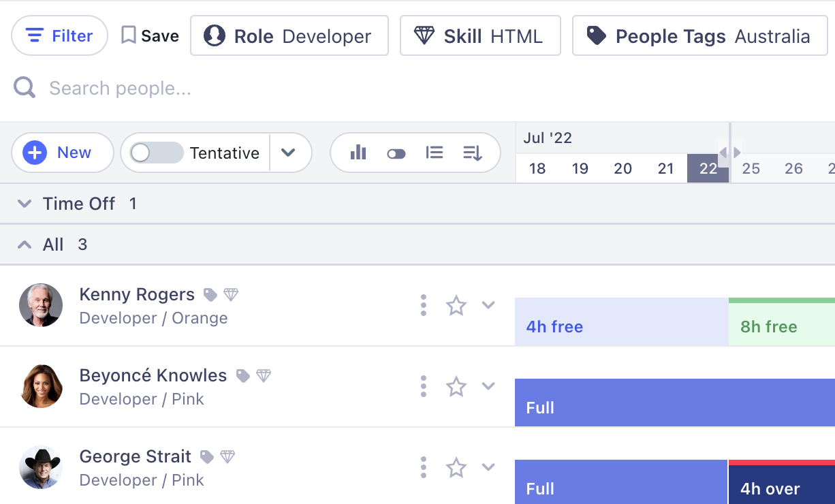Screen dimensions: 835x504
Task: Open three-dot menu for Kenny Rogers
Action: (424, 305)
